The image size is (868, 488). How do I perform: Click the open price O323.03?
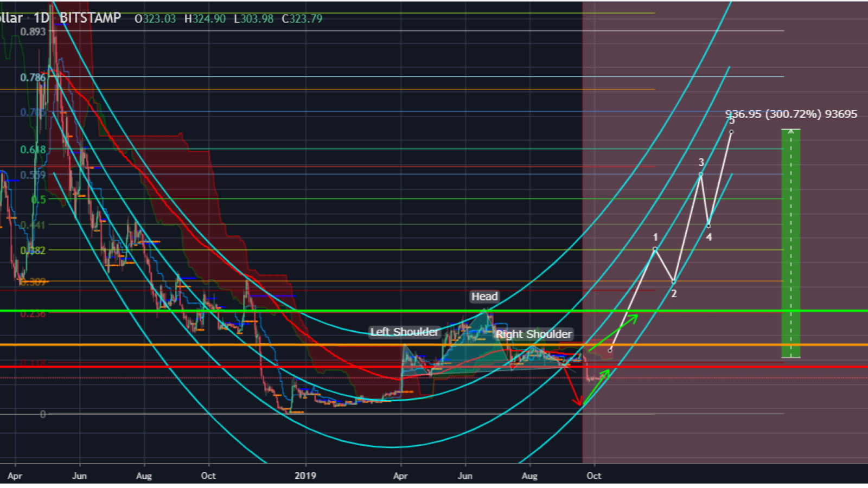click(x=155, y=19)
